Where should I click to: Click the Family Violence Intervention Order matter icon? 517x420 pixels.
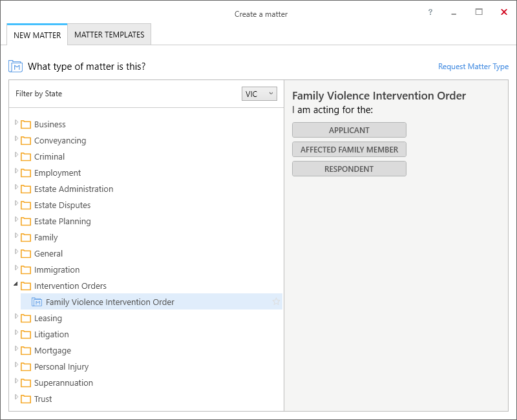click(x=37, y=302)
